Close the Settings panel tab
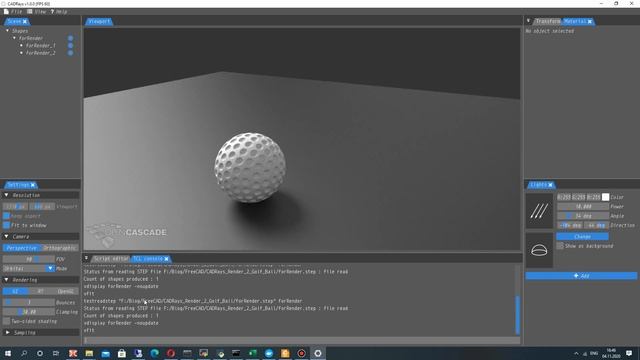This screenshot has width=640, height=360. [x=33, y=185]
